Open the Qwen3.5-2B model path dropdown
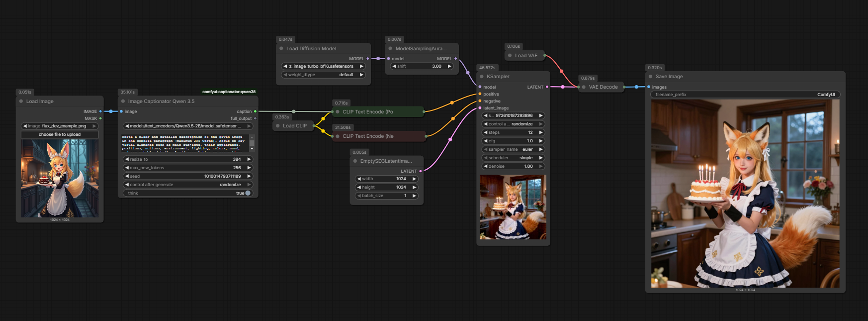The width and height of the screenshot is (868, 321). tap(188, 126)
